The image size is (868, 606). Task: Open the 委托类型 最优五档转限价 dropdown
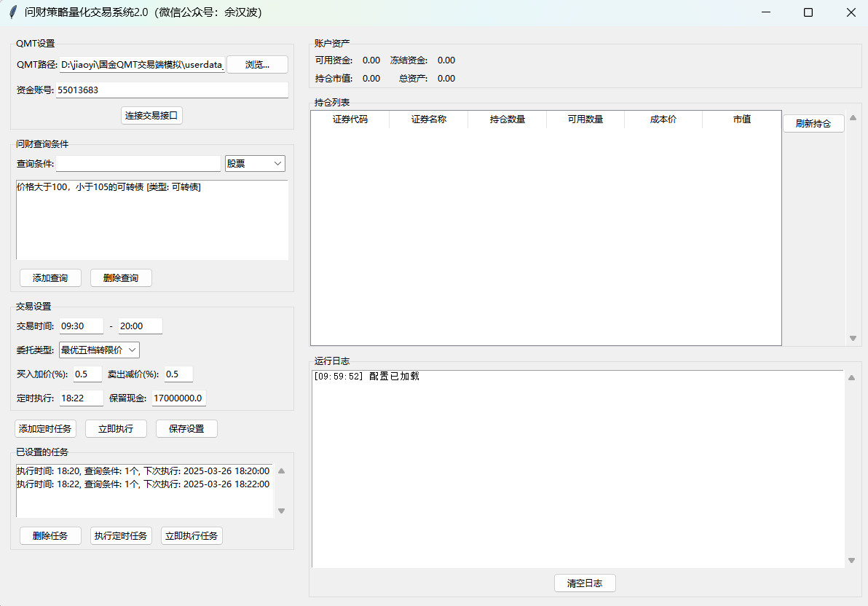click(x=99, y=350)
